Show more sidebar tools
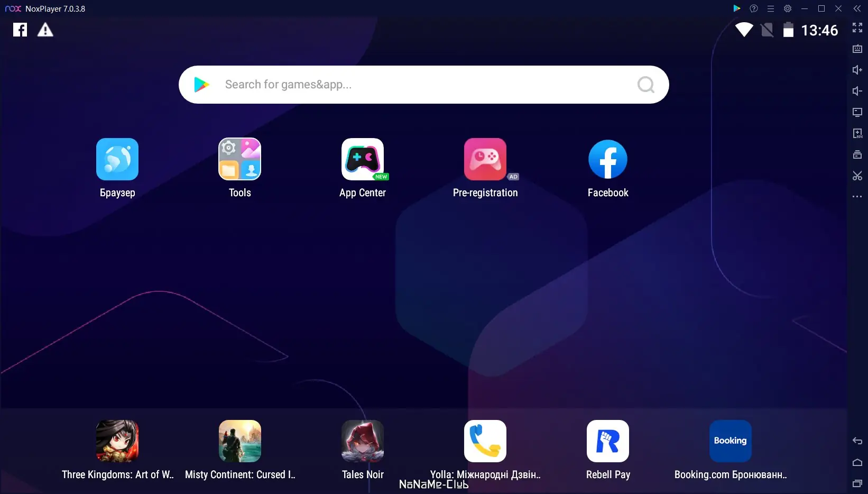Image resolution: width=868 pixels, height=494 pixels. [857, 197]
